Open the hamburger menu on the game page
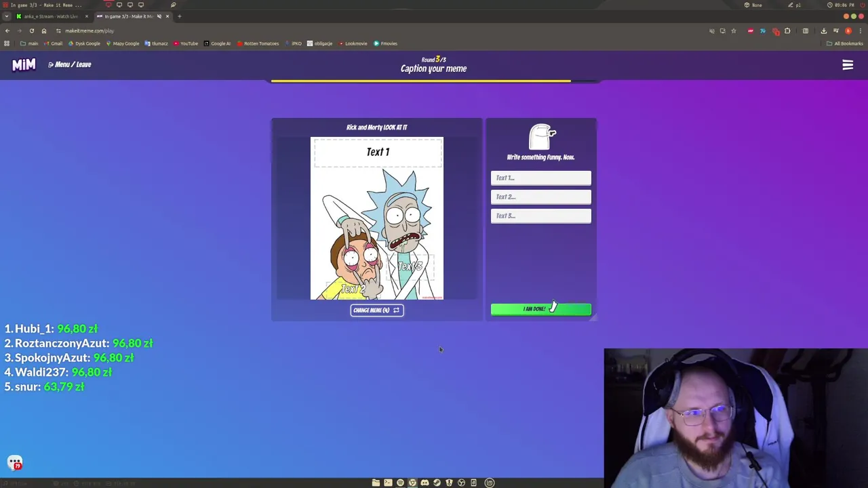This screenshot has width=868, height=488. pyautogui.click(x=848, y=65)
